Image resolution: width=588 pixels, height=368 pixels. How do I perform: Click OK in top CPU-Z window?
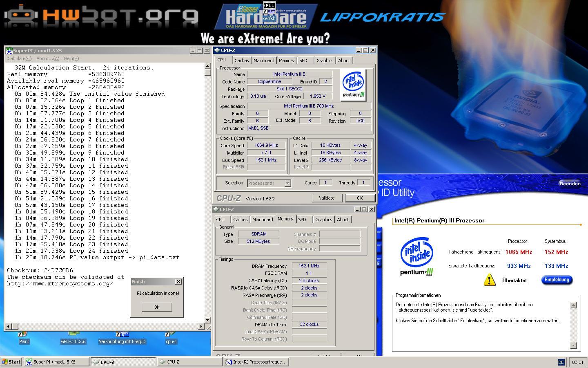(360, 198)
